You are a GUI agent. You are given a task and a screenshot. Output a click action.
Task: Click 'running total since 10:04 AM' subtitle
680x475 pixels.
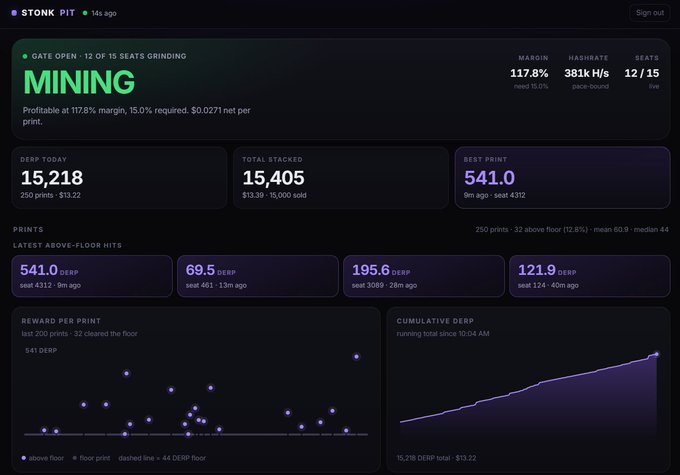[443, 334]
